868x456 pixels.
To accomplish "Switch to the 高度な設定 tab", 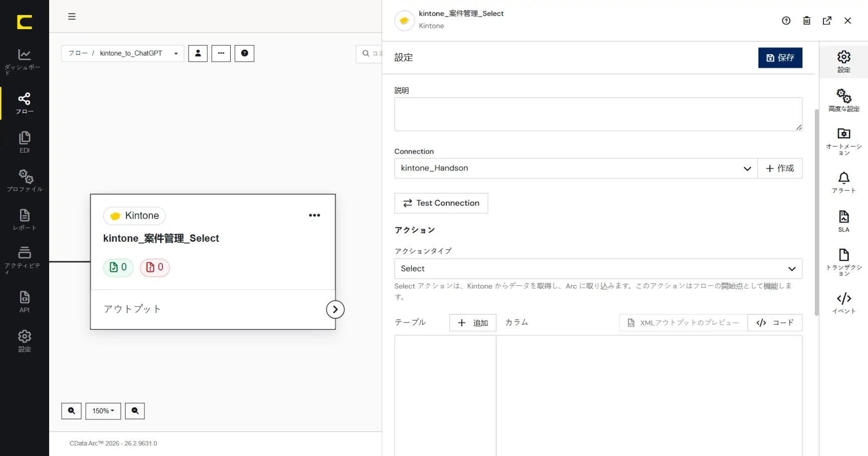I will pyautogui.click(x=844, y=100).
